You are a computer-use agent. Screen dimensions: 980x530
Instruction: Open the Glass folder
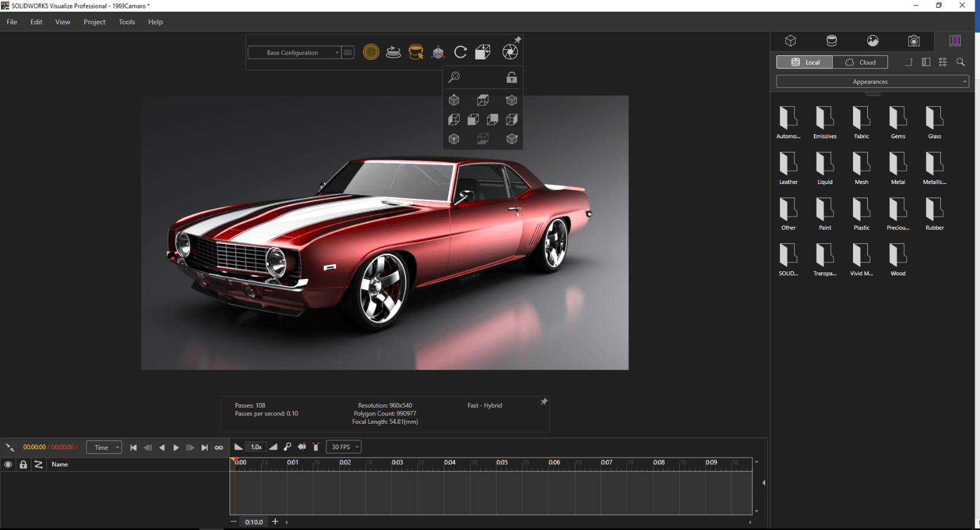coord(934,122)
